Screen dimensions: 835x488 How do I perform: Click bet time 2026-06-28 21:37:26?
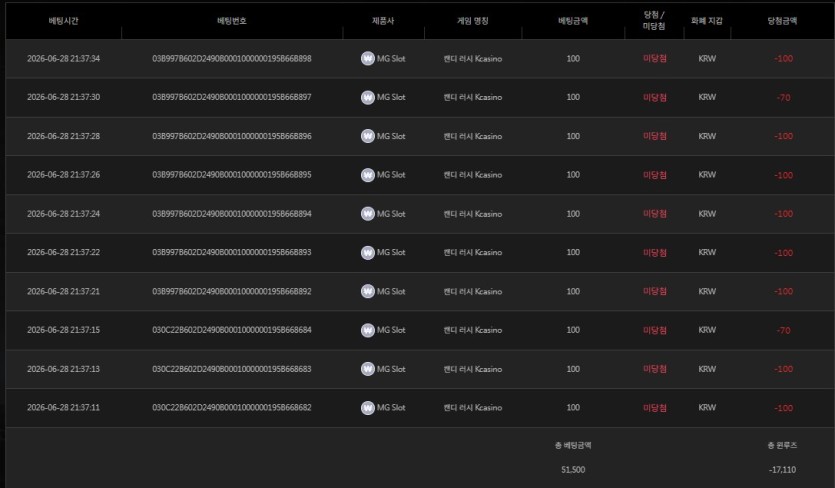63,175
